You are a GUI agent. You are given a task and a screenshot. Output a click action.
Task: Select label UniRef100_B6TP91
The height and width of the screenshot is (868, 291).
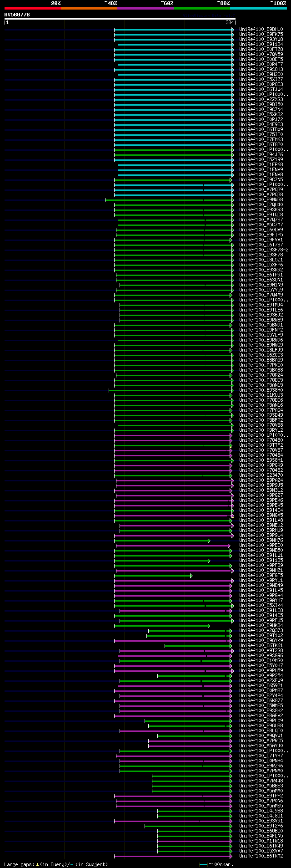tap(261, 275)
